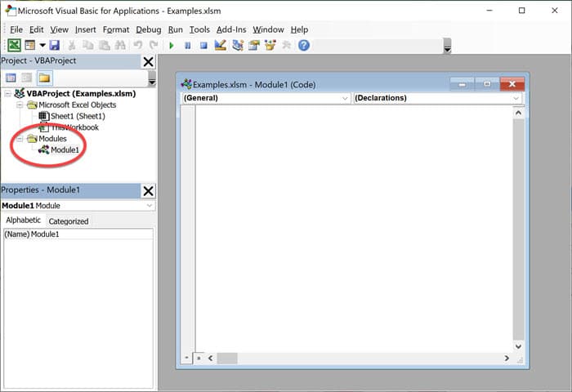Open the File menu

[16, 29]
